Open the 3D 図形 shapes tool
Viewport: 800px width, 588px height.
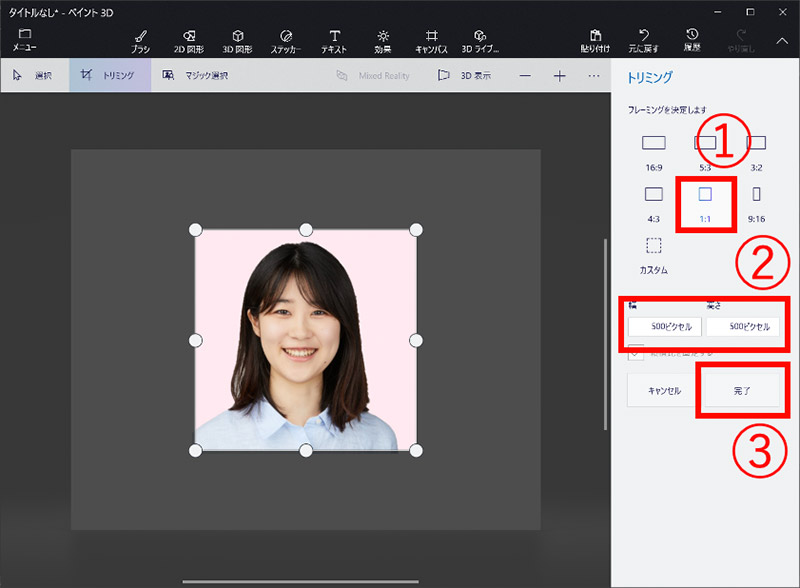tap(237, 40)
